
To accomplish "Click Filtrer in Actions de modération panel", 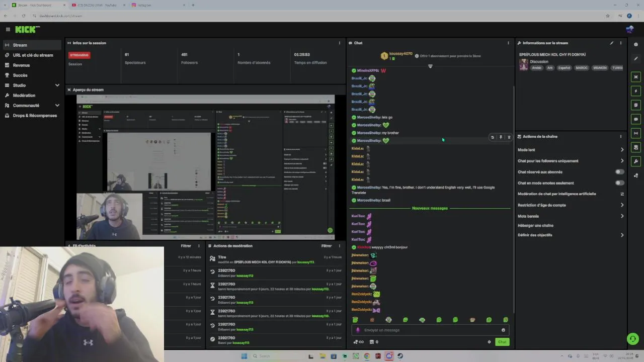I will click(x=327, y=246).
